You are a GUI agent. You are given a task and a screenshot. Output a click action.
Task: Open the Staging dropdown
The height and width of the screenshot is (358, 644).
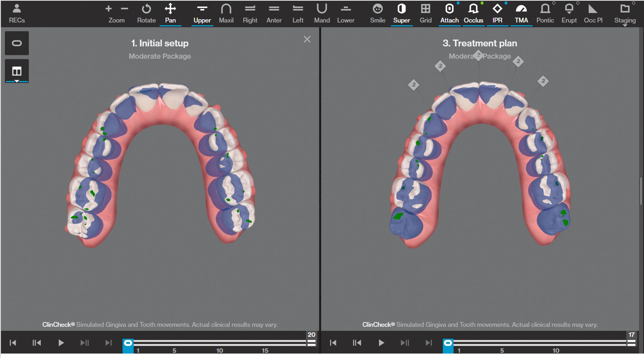point(625,14)
